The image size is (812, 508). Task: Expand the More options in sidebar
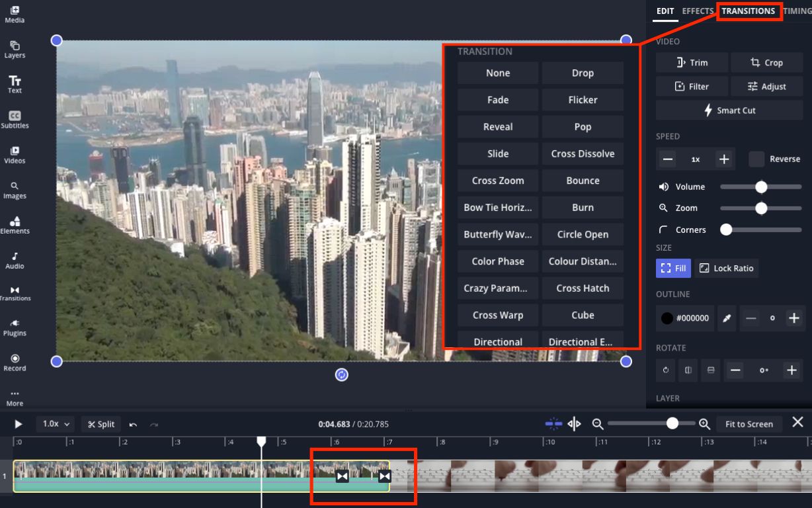click(x=15, y=397)
